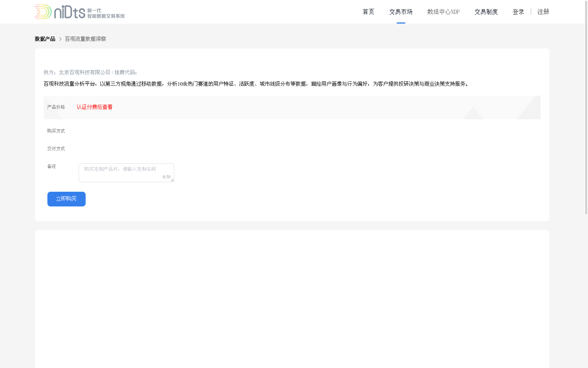Click supplier text 北京百观科技有限公司
The image size is (588, 368).
(x=85, y=72)
